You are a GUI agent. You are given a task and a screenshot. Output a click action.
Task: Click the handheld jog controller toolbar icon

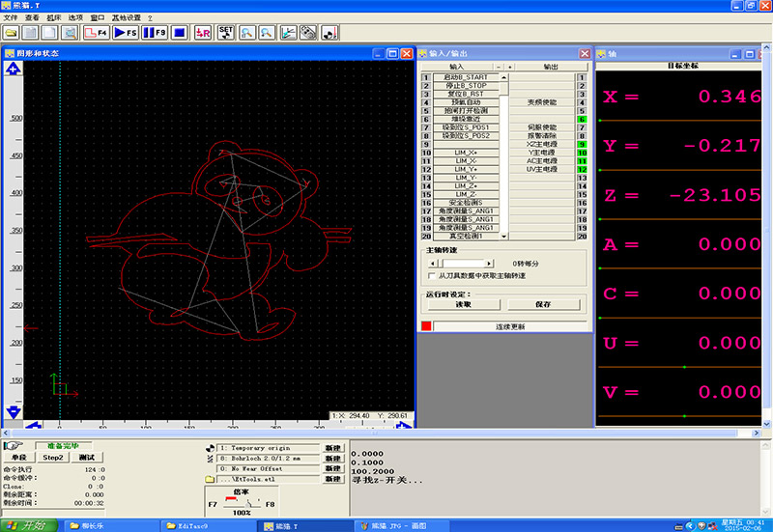308,33
